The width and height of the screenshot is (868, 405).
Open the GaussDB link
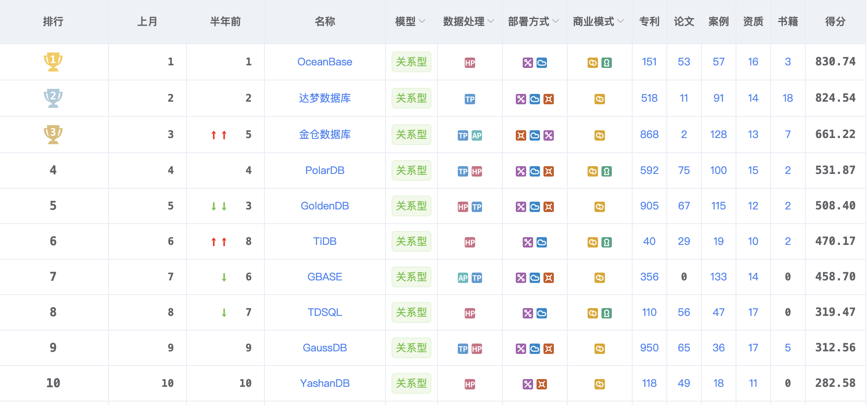[325, 348]
